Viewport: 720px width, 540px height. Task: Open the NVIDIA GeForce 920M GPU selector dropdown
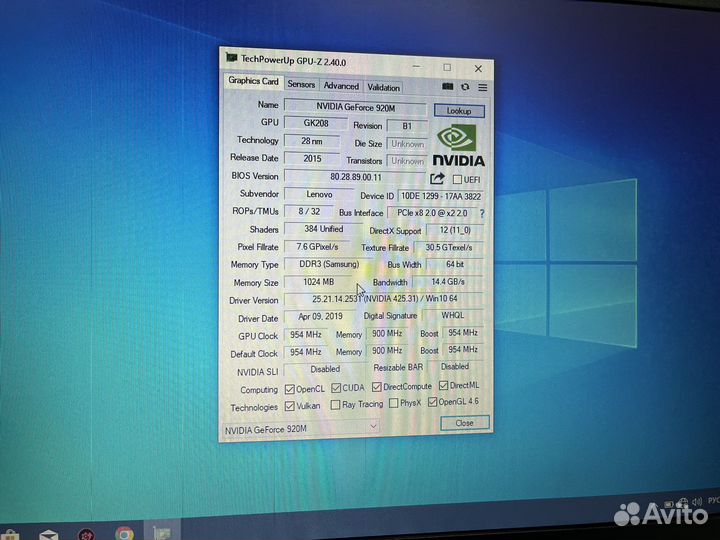pyautogui.click(x=301, y=428)
